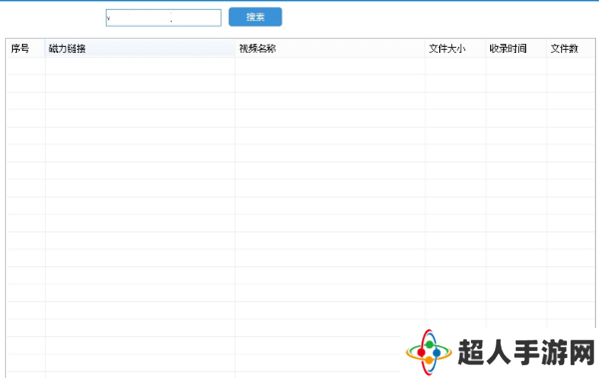The height and width of the screenshot is (378, 600).
Task: Click the 收录时间 column header
Action: coord(516,49)
